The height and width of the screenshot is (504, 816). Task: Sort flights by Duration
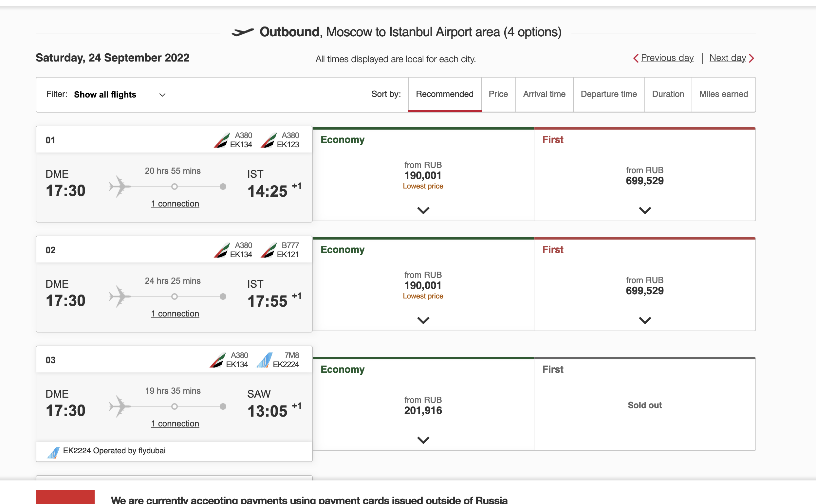pos(668,94)
